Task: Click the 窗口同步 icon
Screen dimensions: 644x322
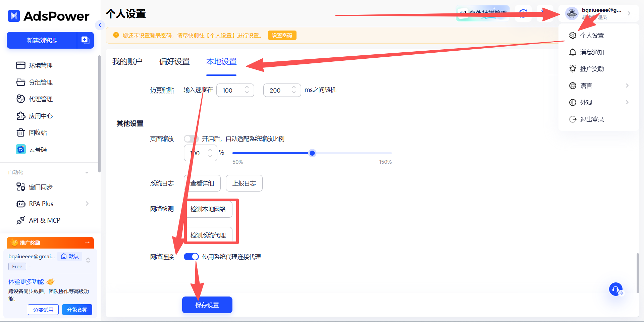Action: click(x=21, y=187)
